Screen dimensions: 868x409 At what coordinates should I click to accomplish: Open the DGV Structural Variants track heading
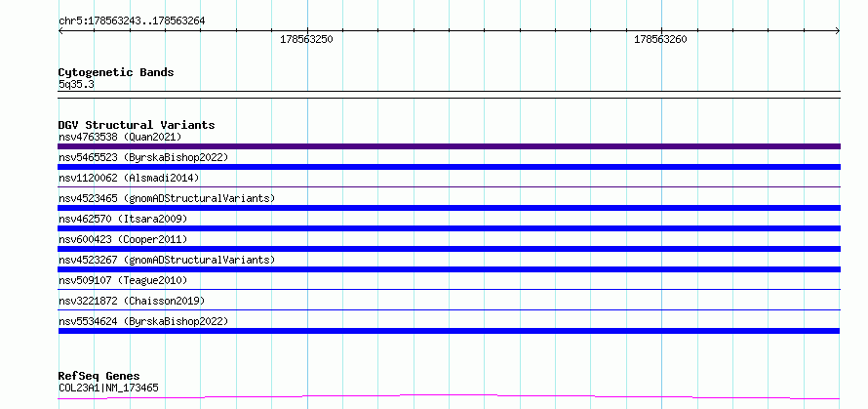pos(137,125)
